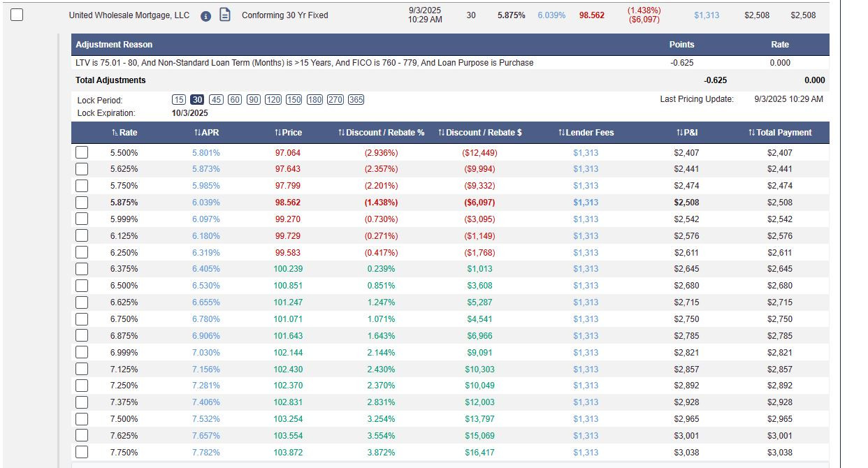The width and height of the screenshot is (868, 468).
Task: Click the 6.180% APR link
Action: click(x=206, y=236)
